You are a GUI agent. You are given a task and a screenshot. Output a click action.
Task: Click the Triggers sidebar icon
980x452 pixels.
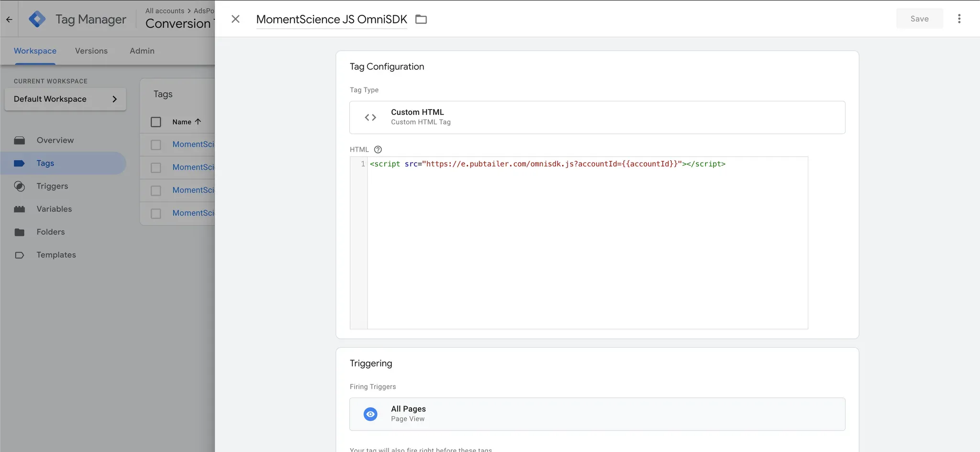tap(20, 186)
